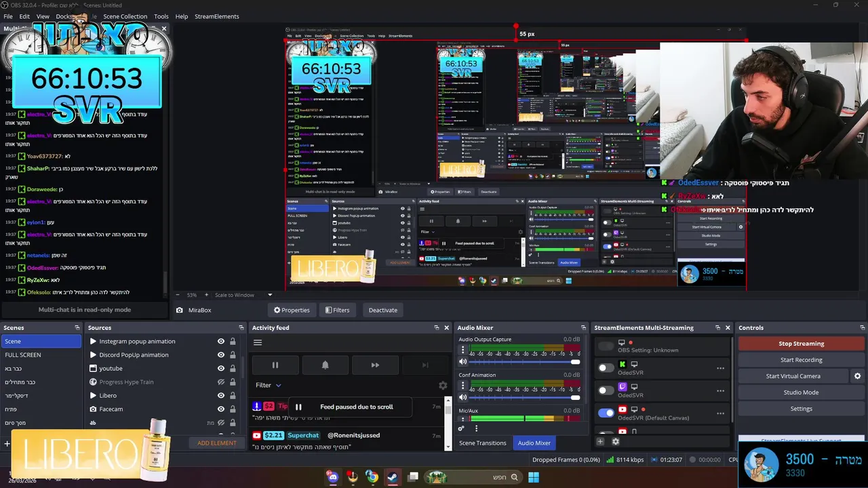
Task: Expand the Activity feed Filter dropdown
Action: (268, 385)
